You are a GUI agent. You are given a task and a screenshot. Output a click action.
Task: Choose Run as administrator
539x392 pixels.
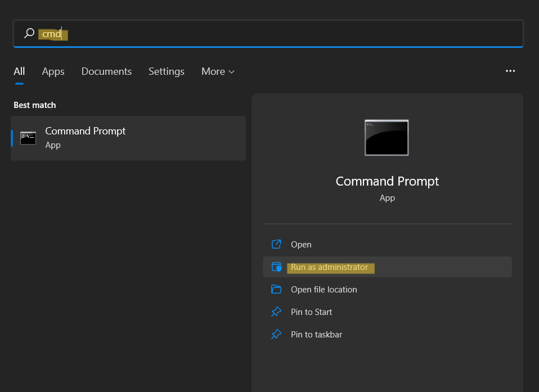(x=329, y=267)
